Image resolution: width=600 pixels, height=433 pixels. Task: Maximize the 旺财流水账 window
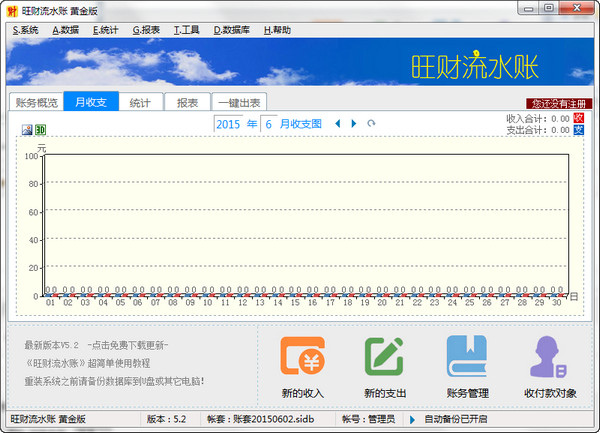549,8
